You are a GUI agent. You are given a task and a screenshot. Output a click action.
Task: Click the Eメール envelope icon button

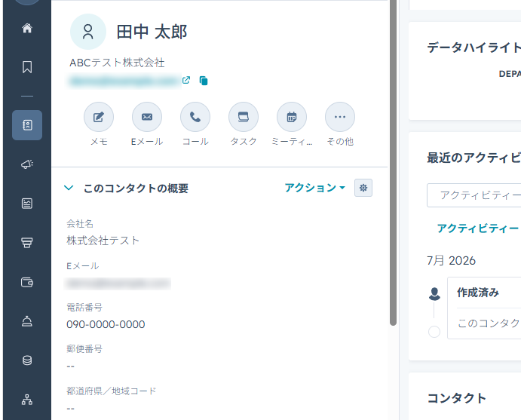(x=147, y=117)
